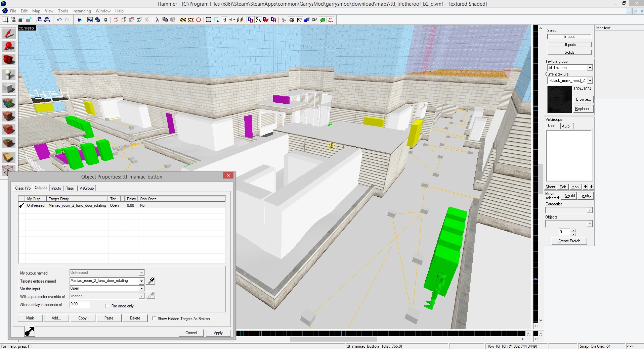The image size is (644, 349).
Task: Open Texture group dropdown
Action: (x=590, y=68)
